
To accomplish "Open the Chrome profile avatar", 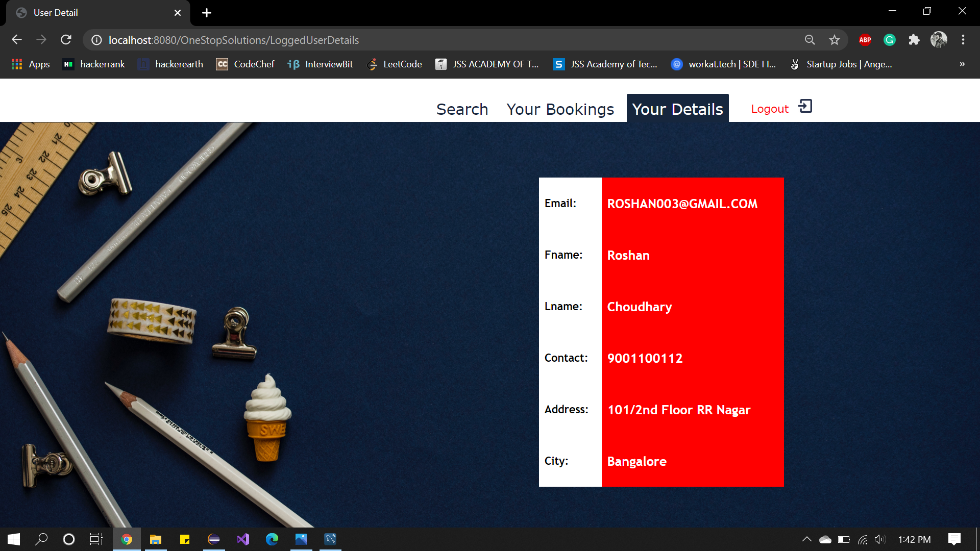I will [938, 40].
